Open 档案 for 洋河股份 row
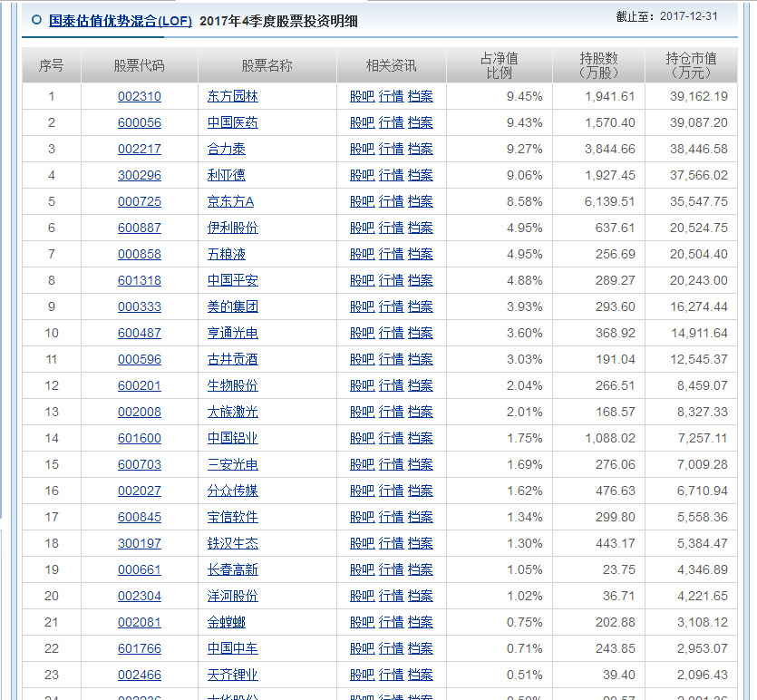The width and height of the screenshot is (757, 700). click(421, 597)
